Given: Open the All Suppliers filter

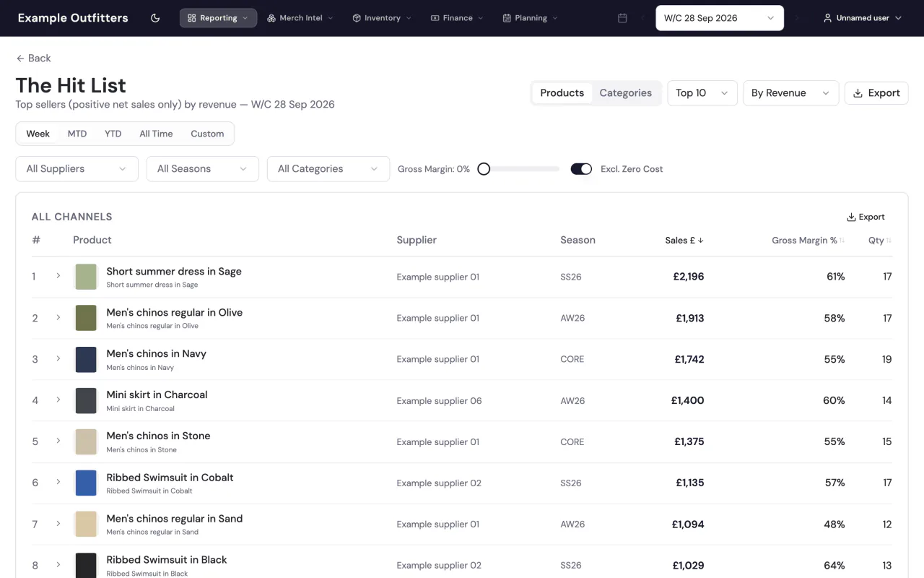Looking at the screenshot, I should [x=77, y=169].
